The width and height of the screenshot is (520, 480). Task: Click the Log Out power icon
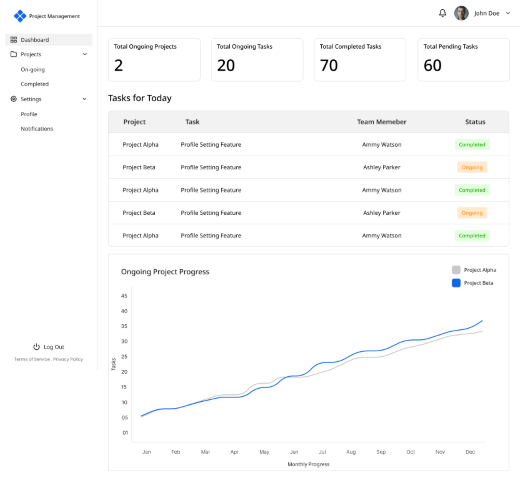(36, 347)
